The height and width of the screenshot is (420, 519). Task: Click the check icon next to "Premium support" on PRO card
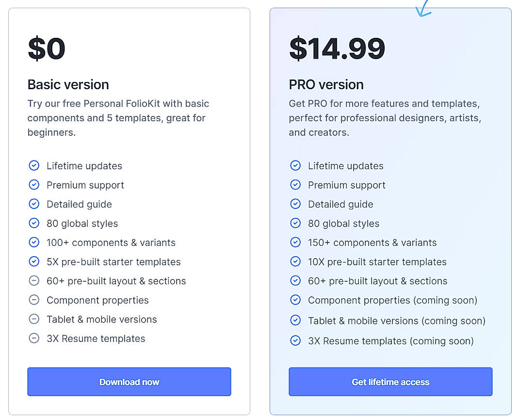coord(295,185)
